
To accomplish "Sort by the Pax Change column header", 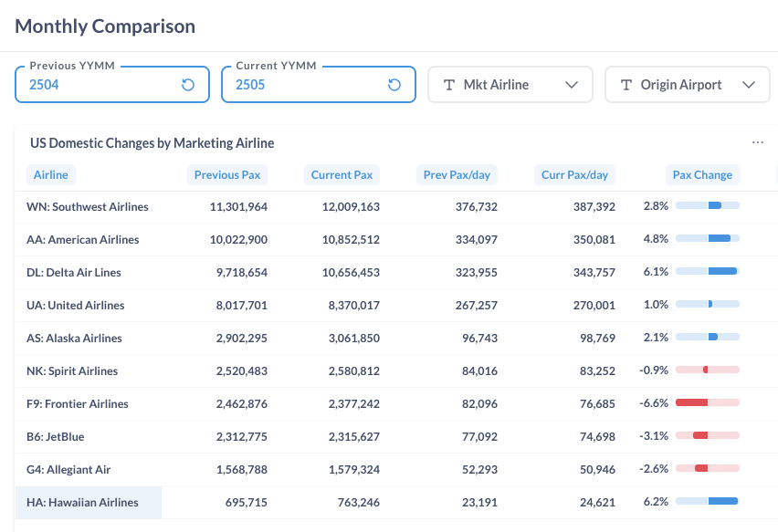I will tap(702, 175).
